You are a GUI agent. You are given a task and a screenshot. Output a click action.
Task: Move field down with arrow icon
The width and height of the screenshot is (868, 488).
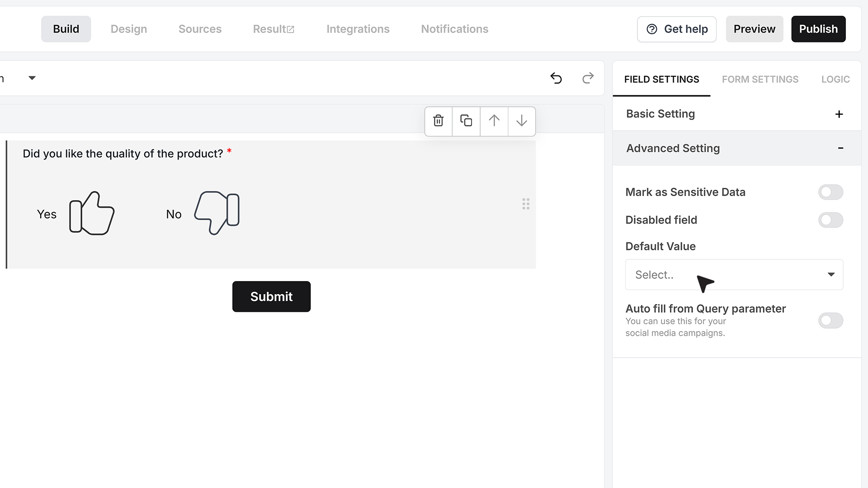pyautogui.click(x=522, y=121)
